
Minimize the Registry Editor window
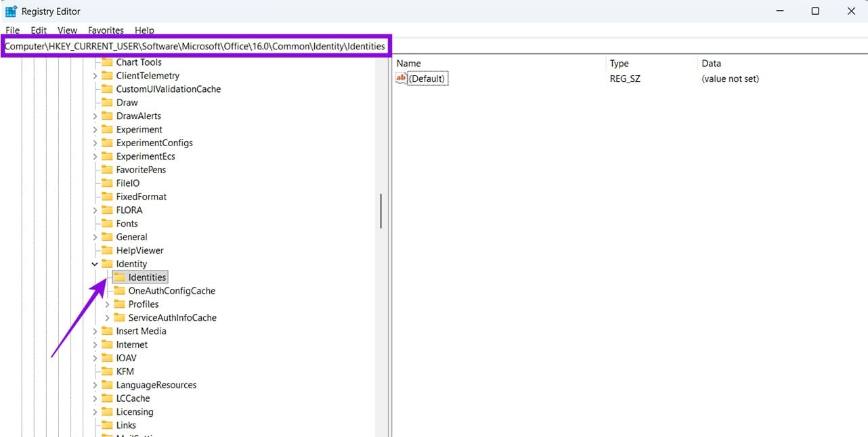tap(779, 11)
